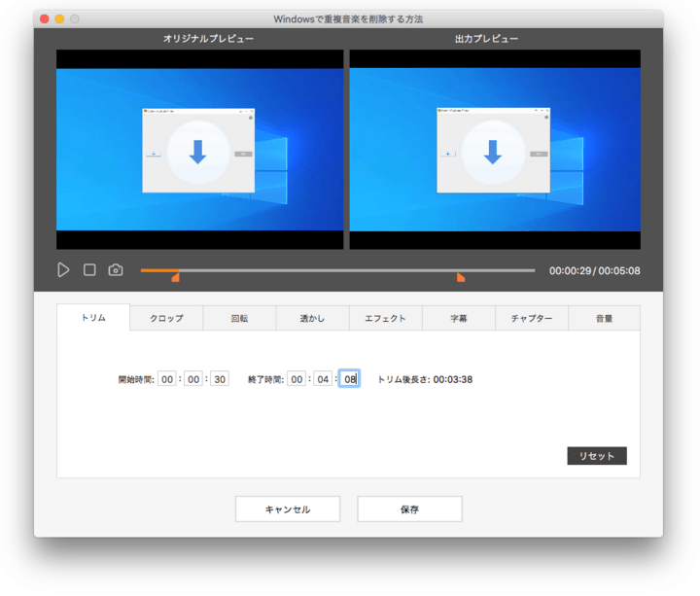Click the 終了時間 label
700x596 pixels.
click(266, 379)
